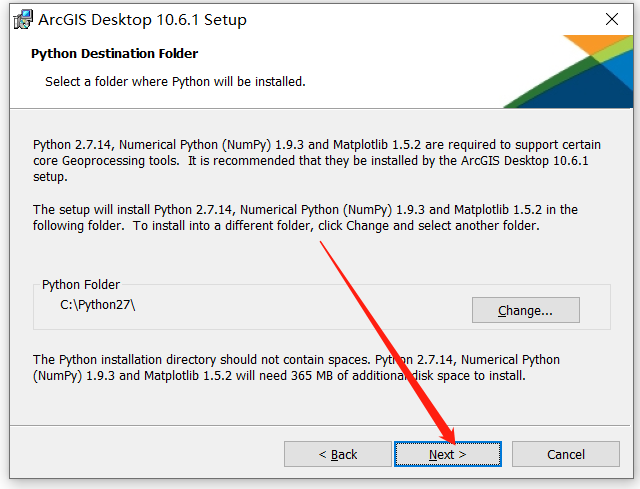Go back with the Back button

point(338,454)
